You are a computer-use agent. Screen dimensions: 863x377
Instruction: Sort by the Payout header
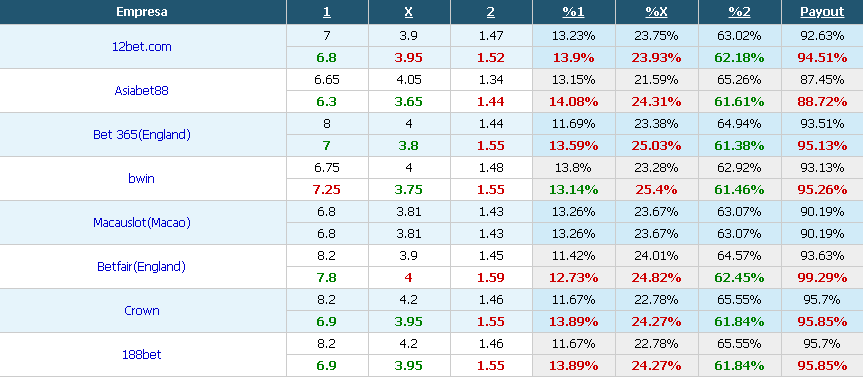click(822, 12)
